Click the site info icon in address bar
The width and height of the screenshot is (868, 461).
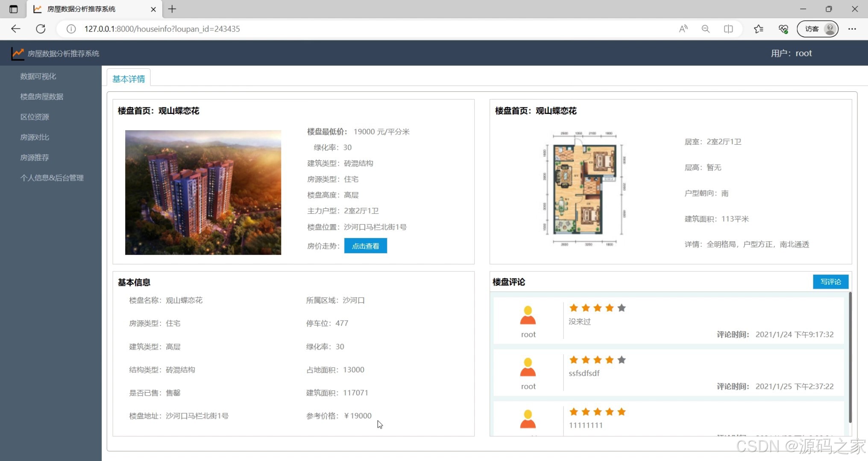click(71, 29)
